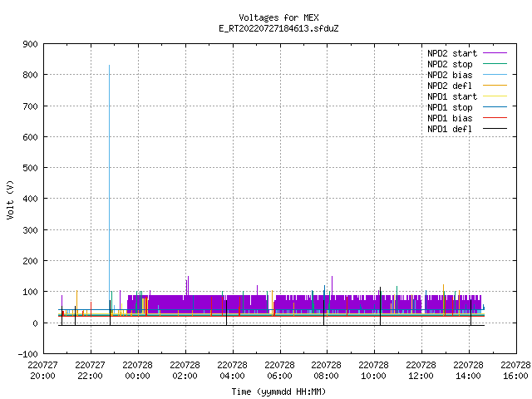Click the x-axis tick 220728 16:00
This screenshot has height=399, width=532.
pos(515,370)
